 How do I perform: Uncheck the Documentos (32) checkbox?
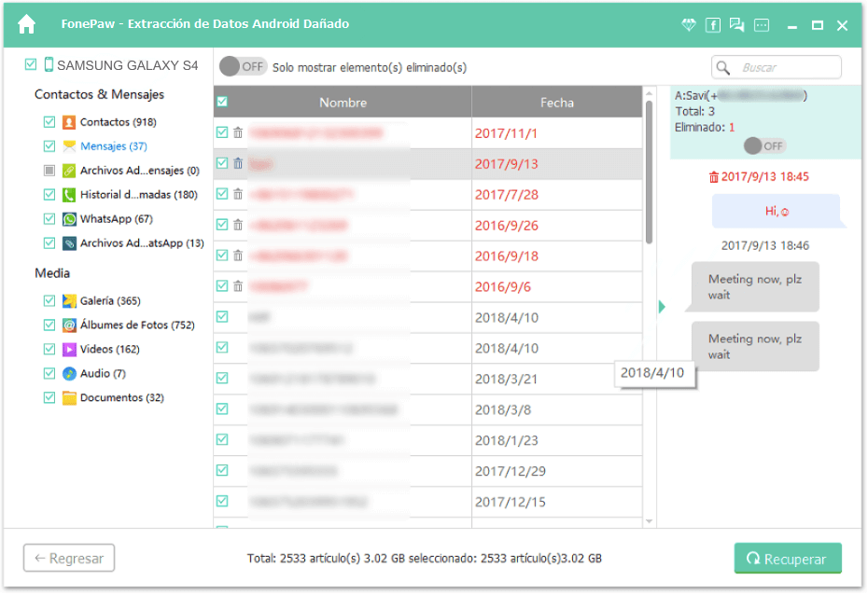point(49,397)
